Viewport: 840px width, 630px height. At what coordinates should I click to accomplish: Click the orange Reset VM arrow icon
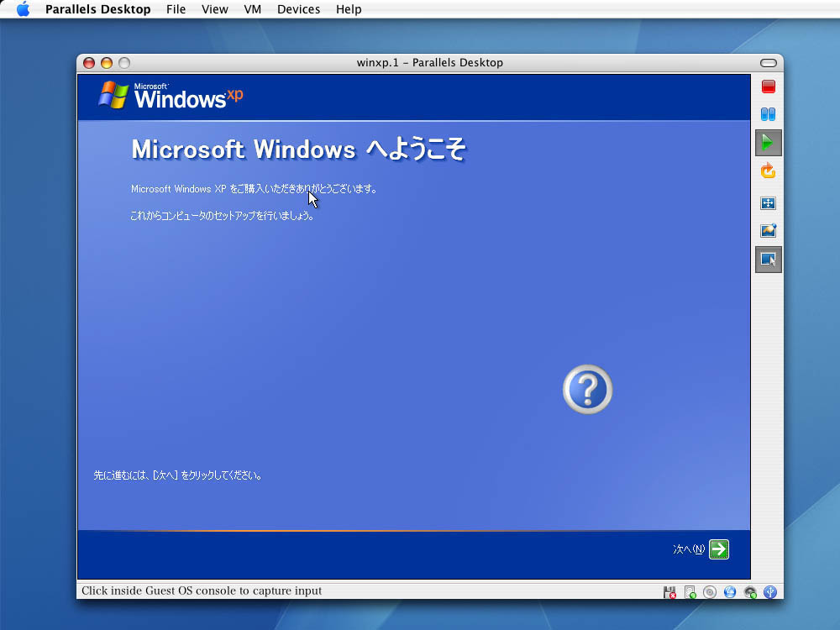tap(768, 171)
